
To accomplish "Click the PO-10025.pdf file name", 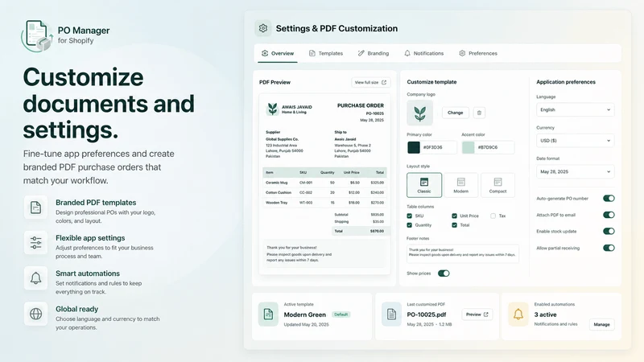I will point(427,315).
